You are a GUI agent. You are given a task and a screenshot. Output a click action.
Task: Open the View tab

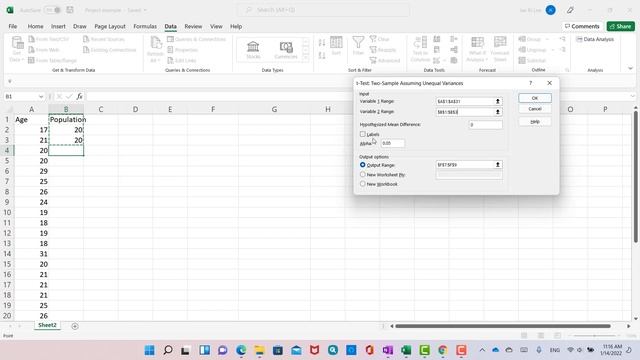(x=216, y=26)
